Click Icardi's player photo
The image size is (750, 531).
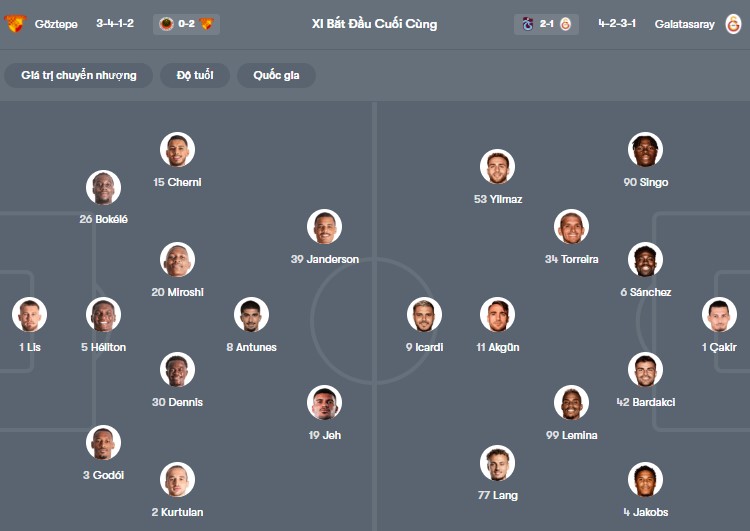[424, 315]
